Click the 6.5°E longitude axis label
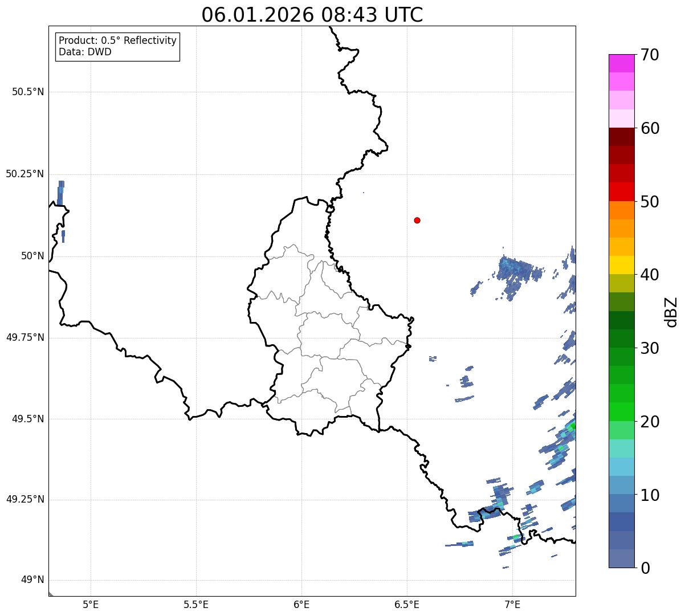 pos(407,604)
